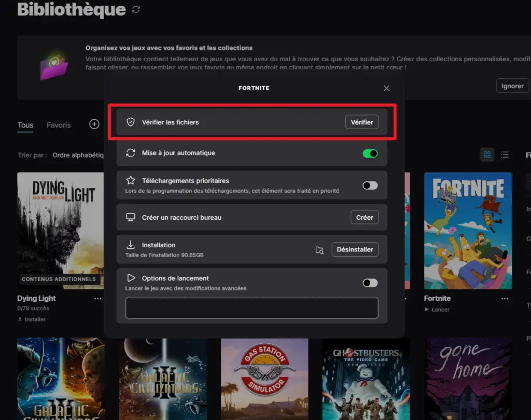
Task: Click the Options de lancement text field
Action: click(x=251, y=307)
